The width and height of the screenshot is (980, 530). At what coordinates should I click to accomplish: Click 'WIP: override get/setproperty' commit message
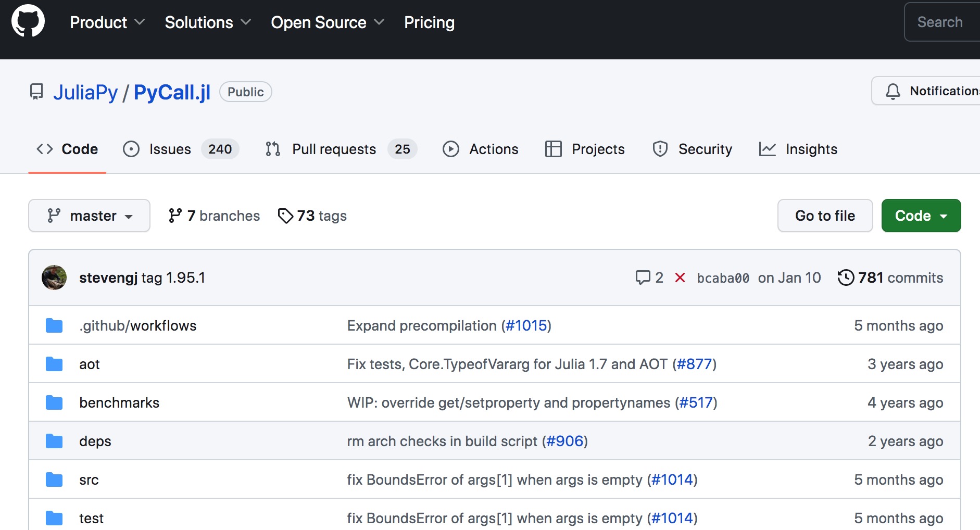coord(509,403)
